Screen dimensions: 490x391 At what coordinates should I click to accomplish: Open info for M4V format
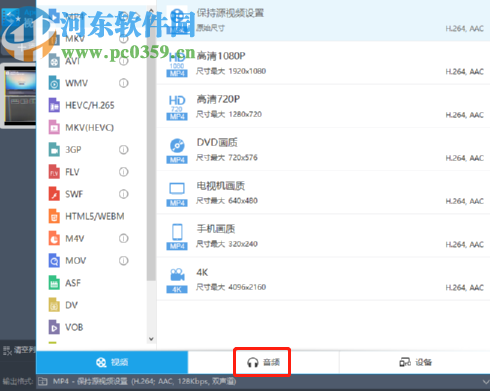click(124, 238)
